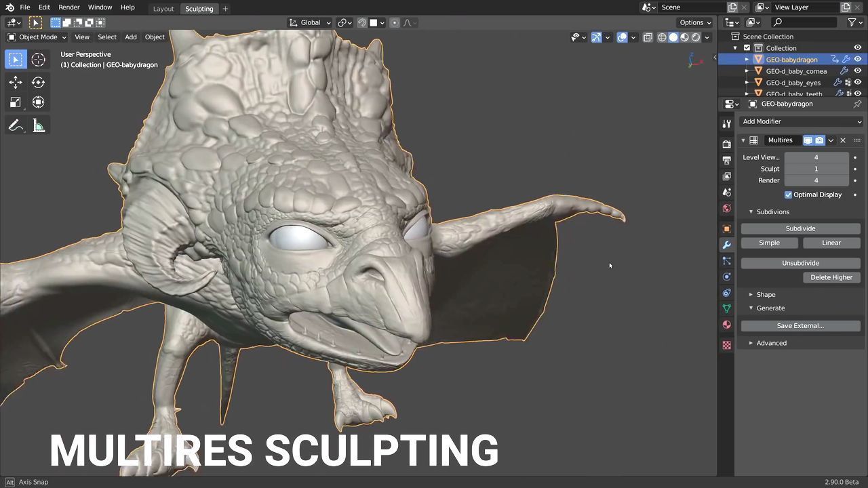Expand the Shape section
868x488 pixels.
click(766, 294)
